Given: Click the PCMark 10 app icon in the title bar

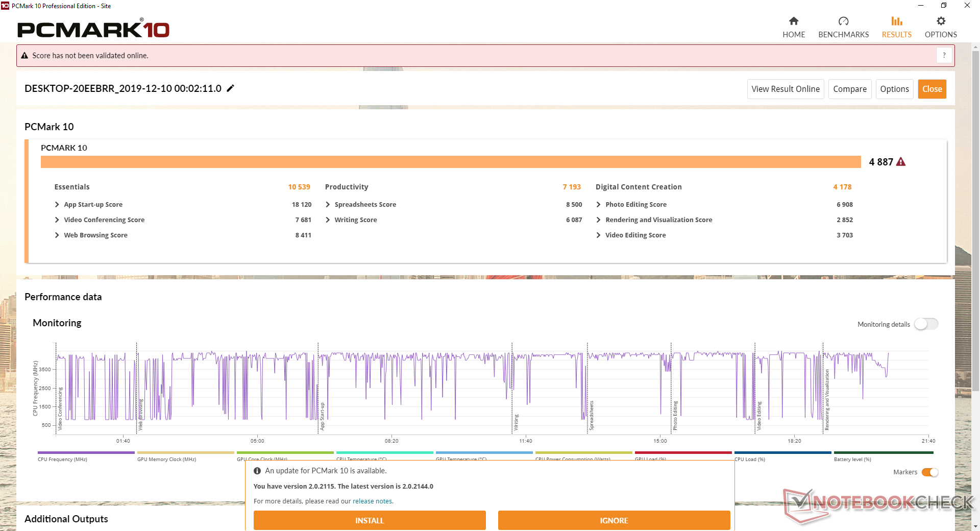Looking at the screenshot, I should pos(5,6).
